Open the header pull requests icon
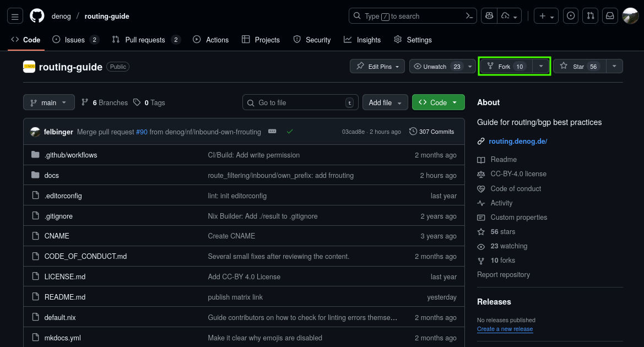The image size is (644, 347). (x=590, y=16)
